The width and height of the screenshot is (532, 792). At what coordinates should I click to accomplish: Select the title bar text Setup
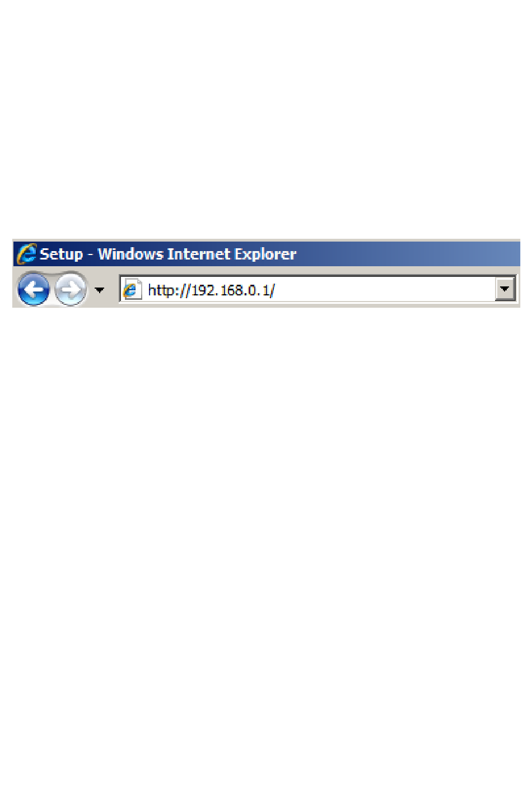click(62, 254)
